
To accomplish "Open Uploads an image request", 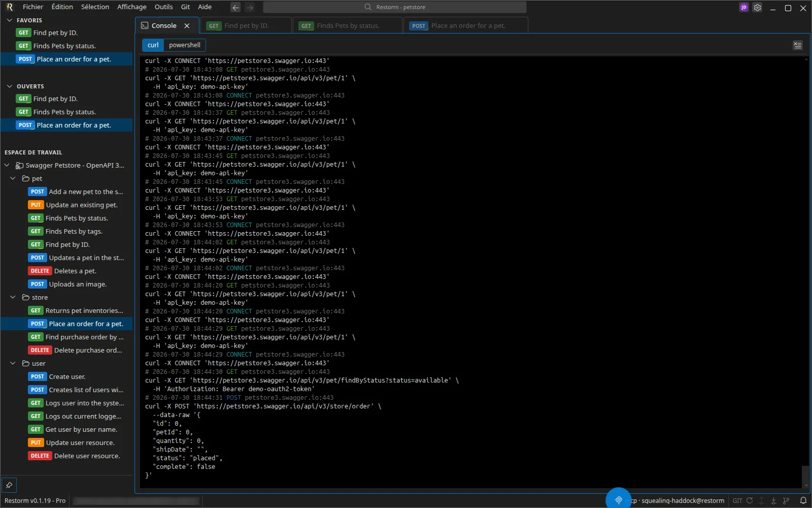I will [66, 284].
